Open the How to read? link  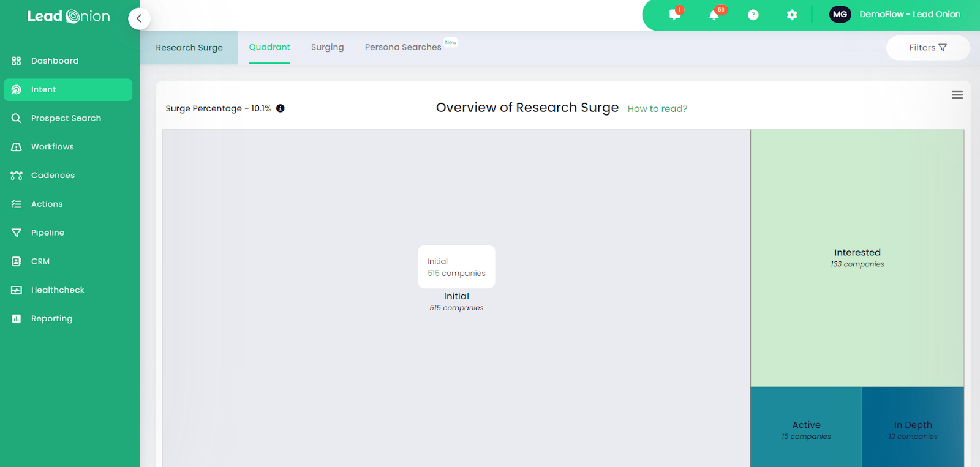coord(657,109)
